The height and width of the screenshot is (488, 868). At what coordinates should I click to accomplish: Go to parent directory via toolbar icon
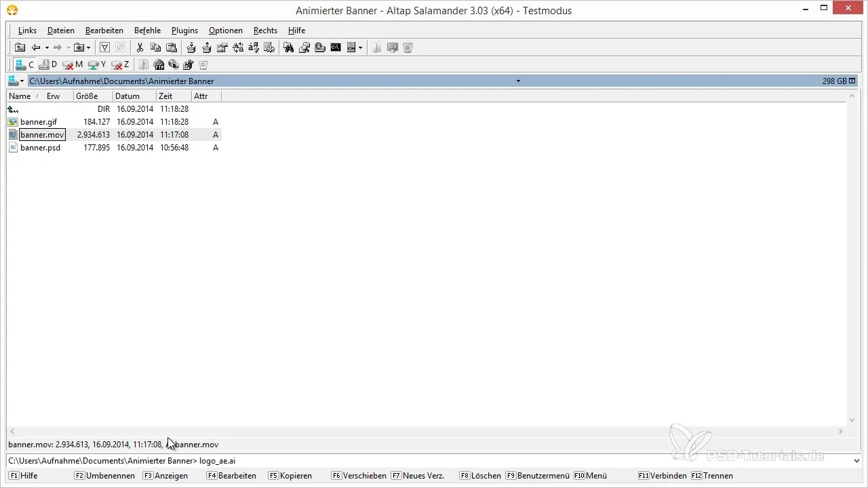point(20,47)
